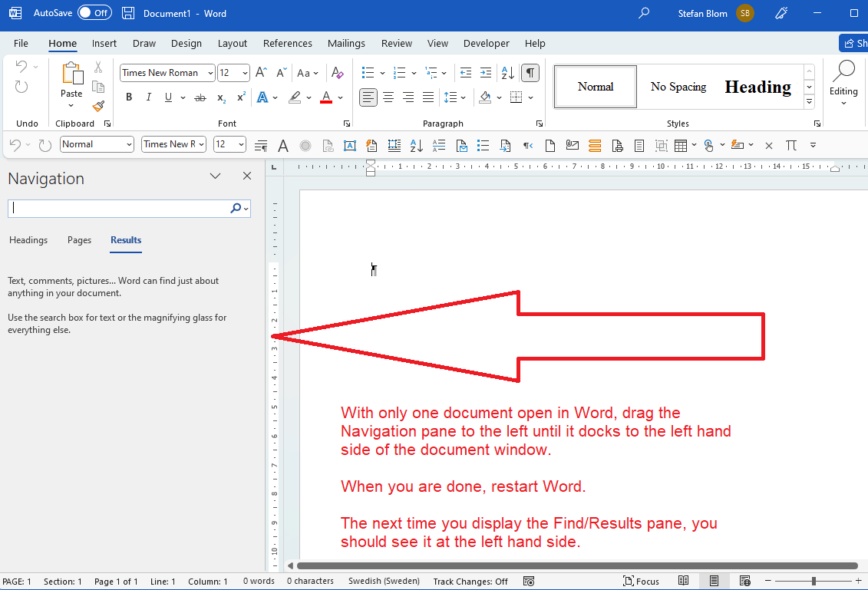Image resolution: width=868 pixels, height=590 pixels.
Task: Click the Undo arrow in ribbon
Action: 21,67
